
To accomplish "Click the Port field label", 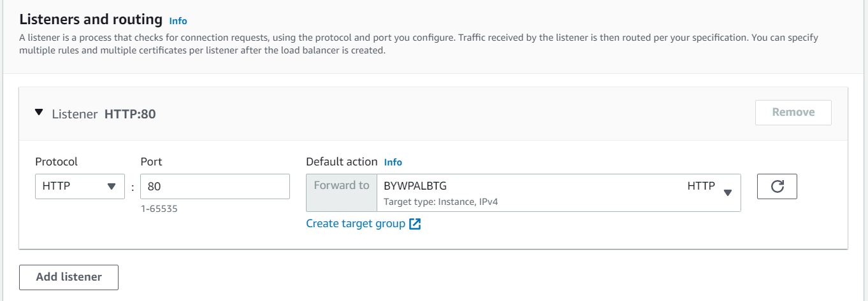I will tap(151, 162).
